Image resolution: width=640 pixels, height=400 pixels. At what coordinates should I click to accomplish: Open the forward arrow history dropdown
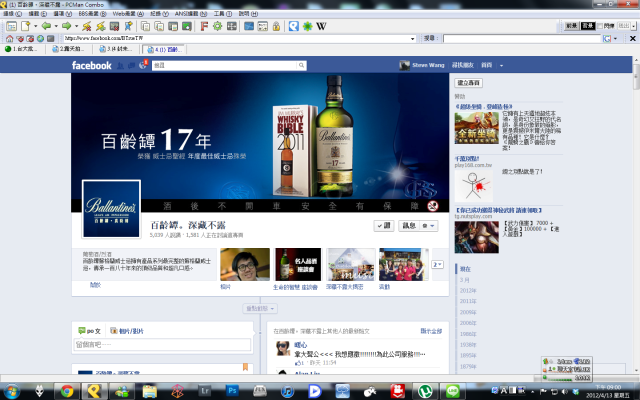click(x=76, y=26)
